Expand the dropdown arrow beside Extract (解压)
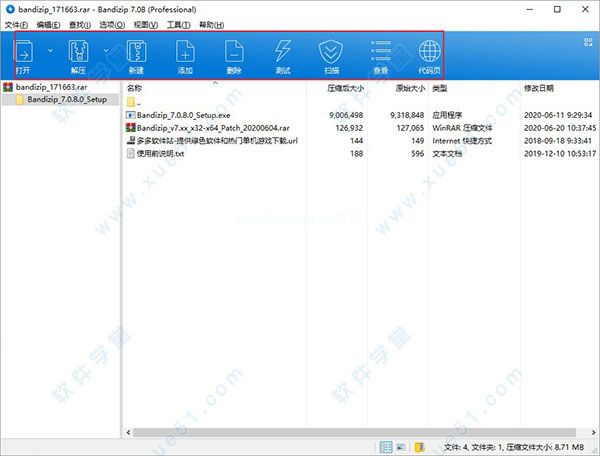 (x=104, y=48)
